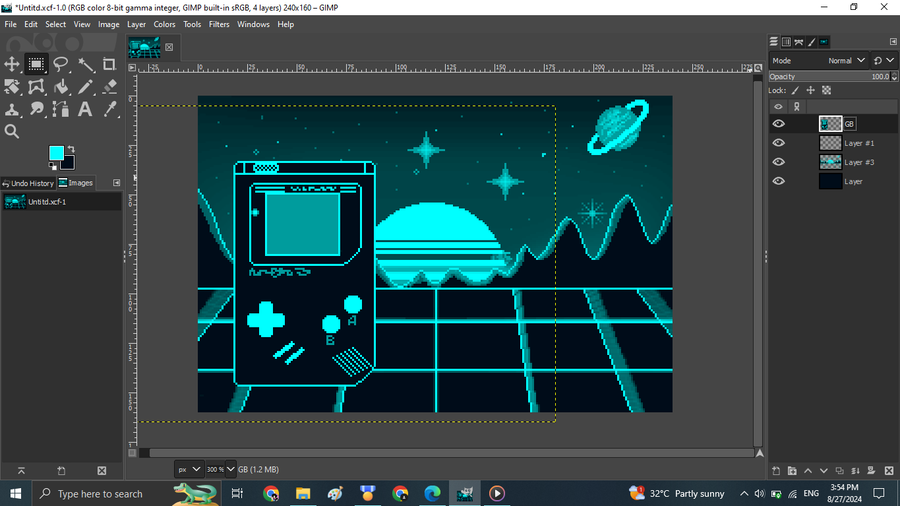Adjust the layer Opacity slider
Image resolution: width=900 pixels, height=506 pixels.
coord(829,76)
